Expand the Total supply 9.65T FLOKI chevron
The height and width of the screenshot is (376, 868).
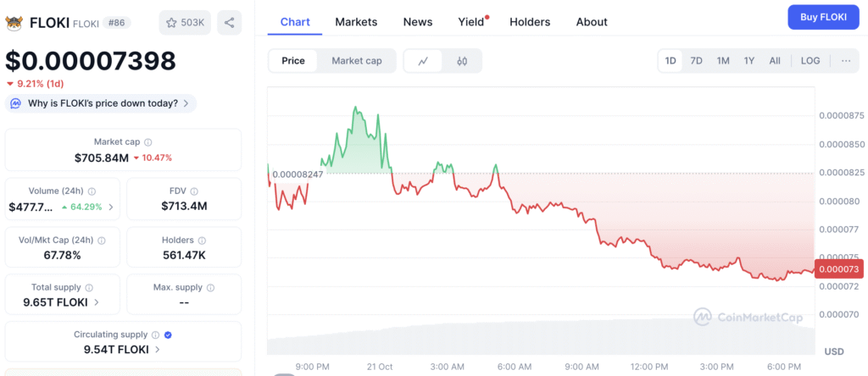tap(96, 301)
